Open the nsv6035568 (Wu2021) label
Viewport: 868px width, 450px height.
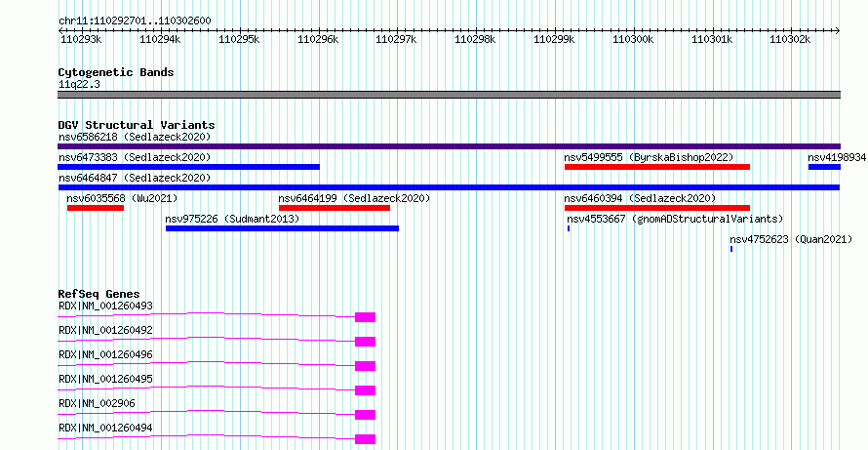click(122, 198)
